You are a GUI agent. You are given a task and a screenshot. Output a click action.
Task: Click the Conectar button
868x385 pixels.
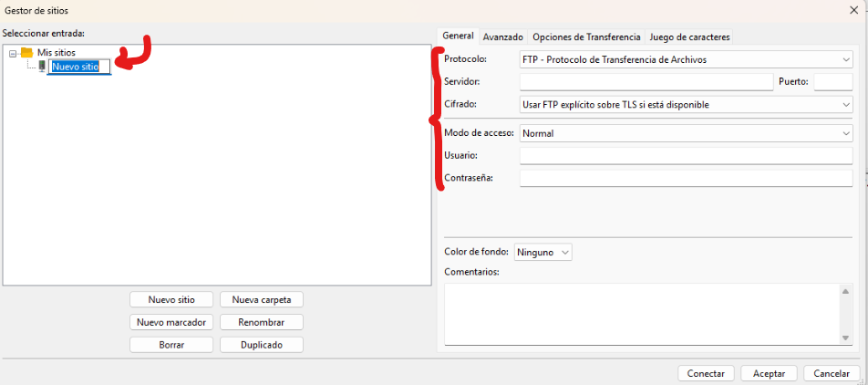(706, 373)
